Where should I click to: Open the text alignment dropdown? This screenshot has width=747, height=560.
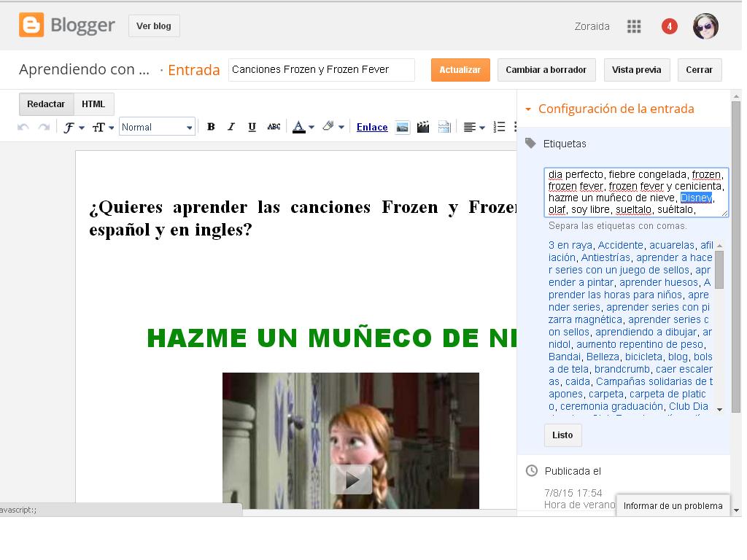[474, 127]
